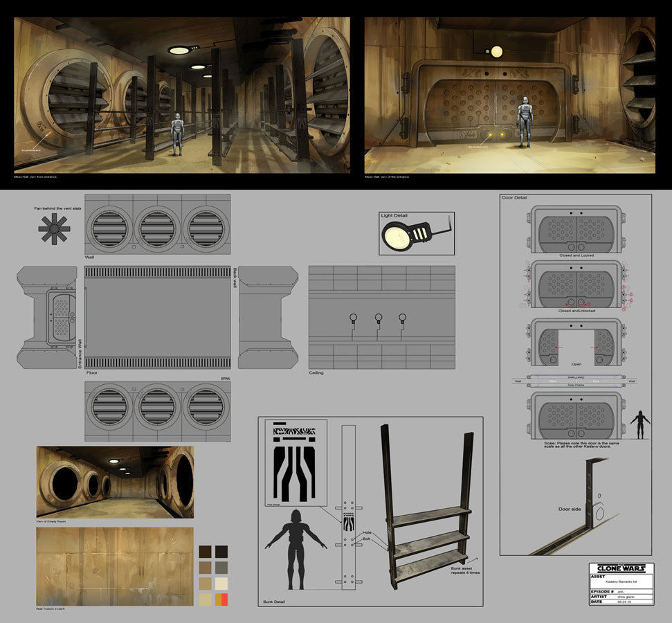
Task: Click the "Kadavo Barracks Int" asset name
Action: tap(621, 582)
